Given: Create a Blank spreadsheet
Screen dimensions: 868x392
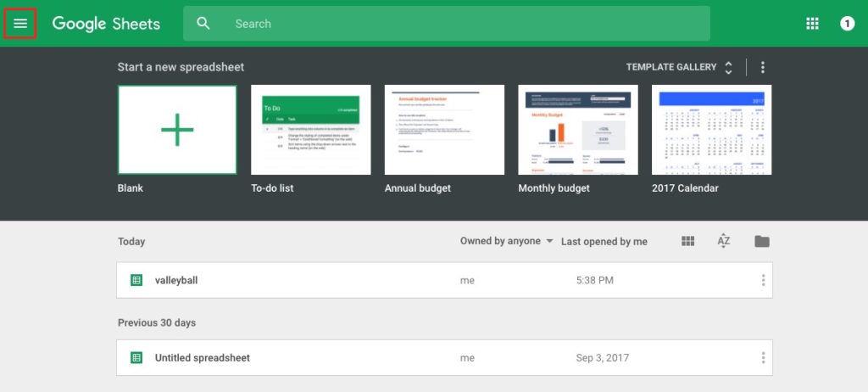Looking at the screenshot, I should [x=177, y=130].
